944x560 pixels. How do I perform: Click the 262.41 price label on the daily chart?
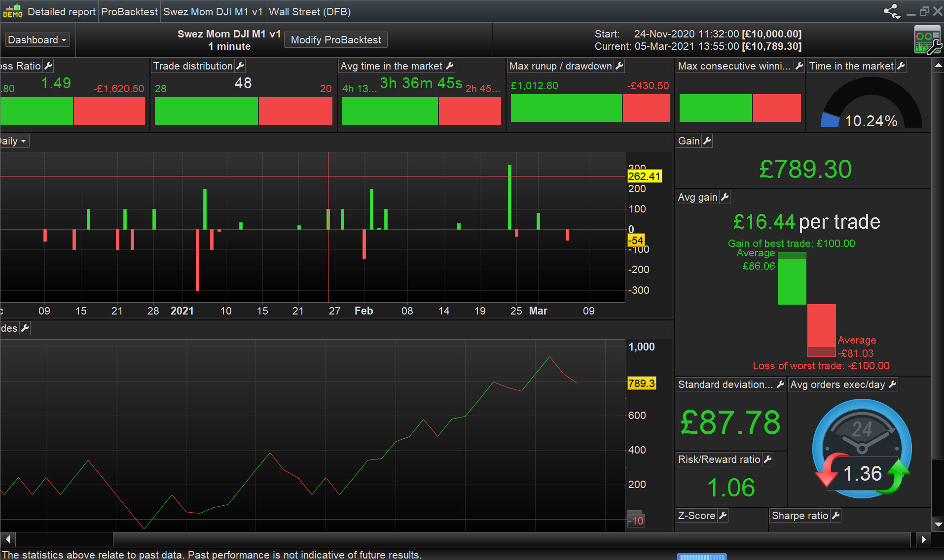pos(644,176)
